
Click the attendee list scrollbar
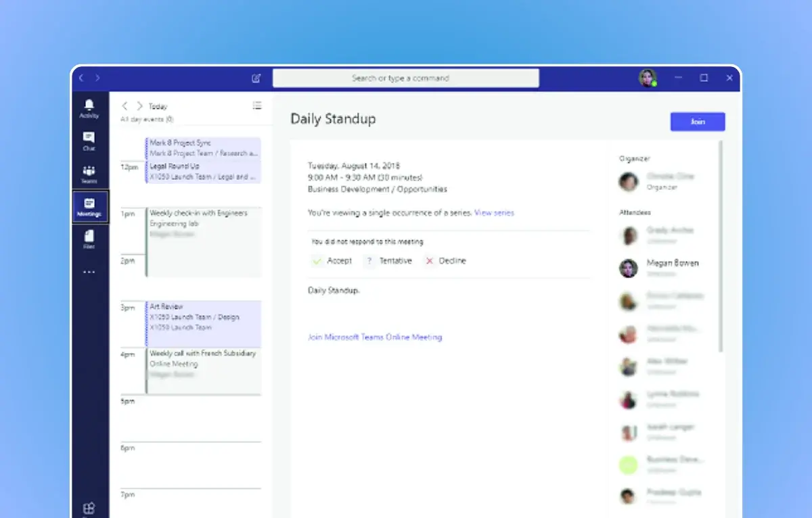point(721,246)
